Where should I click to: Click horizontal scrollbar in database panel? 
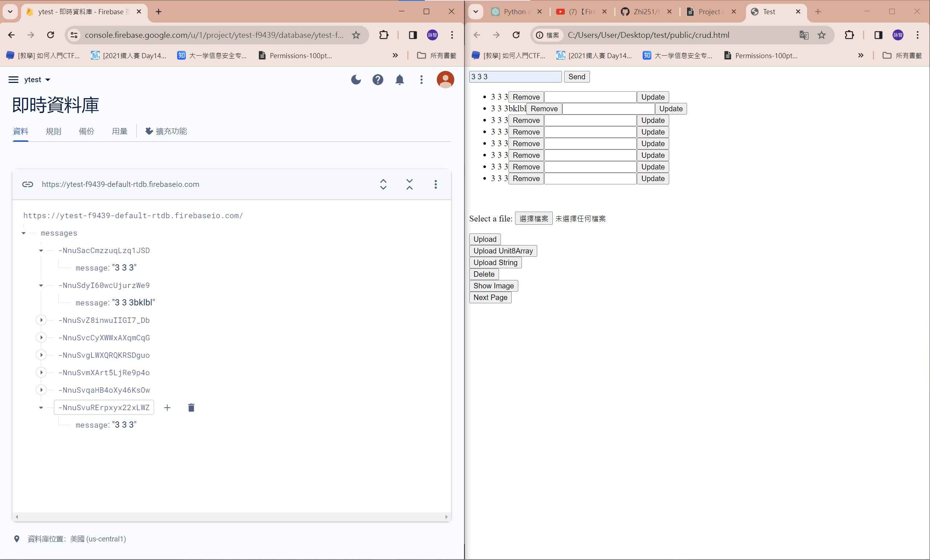[x=231, y=517]
